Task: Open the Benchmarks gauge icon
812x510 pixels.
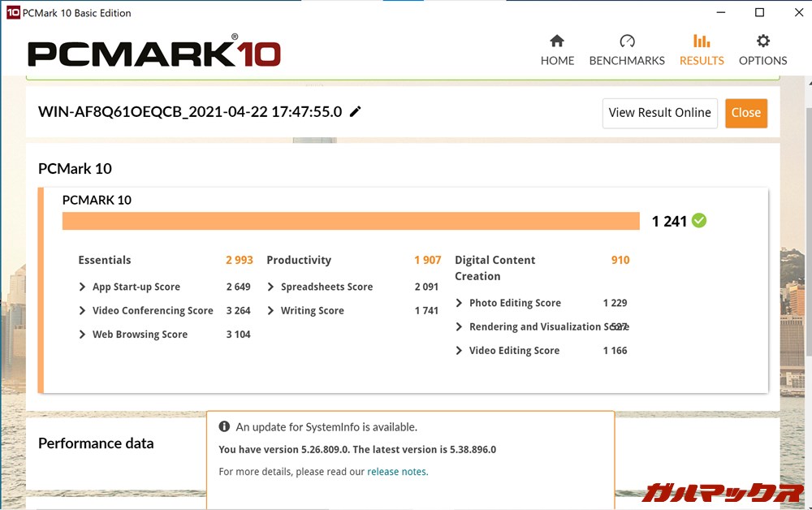Action: [x=626, y=41]
